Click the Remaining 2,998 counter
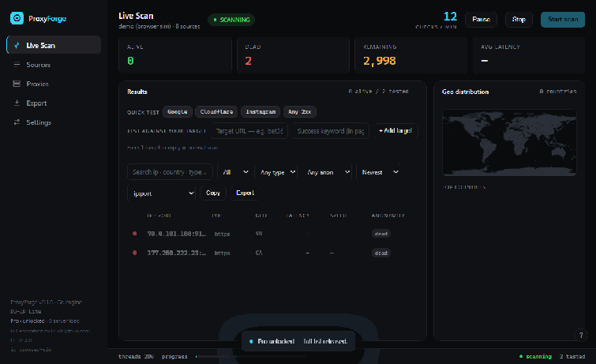 [x=411, y=55]
